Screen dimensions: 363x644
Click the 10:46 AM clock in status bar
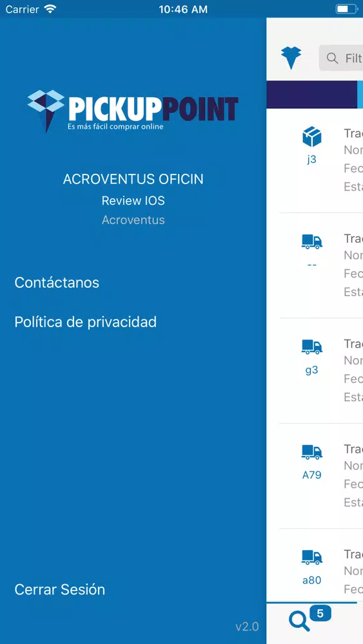[x=183, y=10]
